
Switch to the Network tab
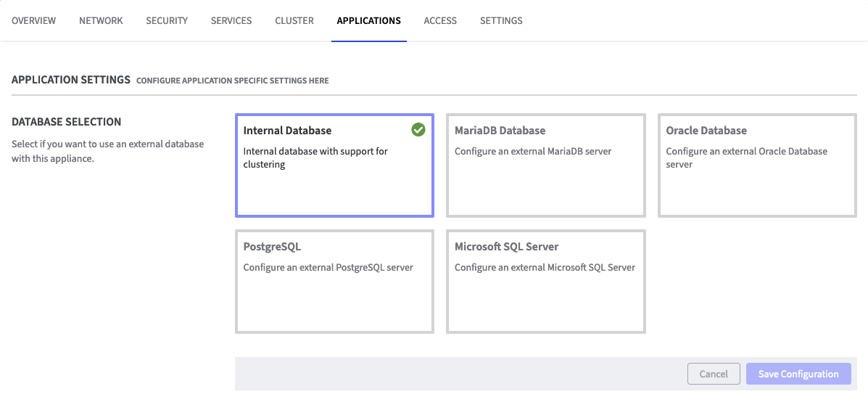coord(101,20)
